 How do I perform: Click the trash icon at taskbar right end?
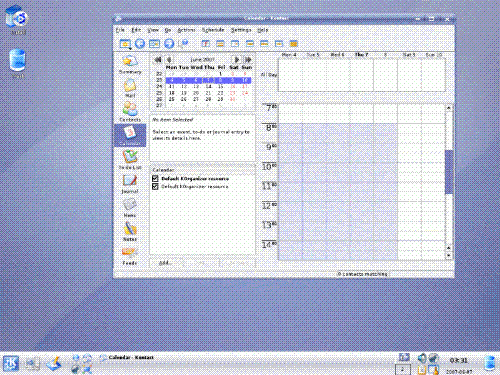click(490, 363)
